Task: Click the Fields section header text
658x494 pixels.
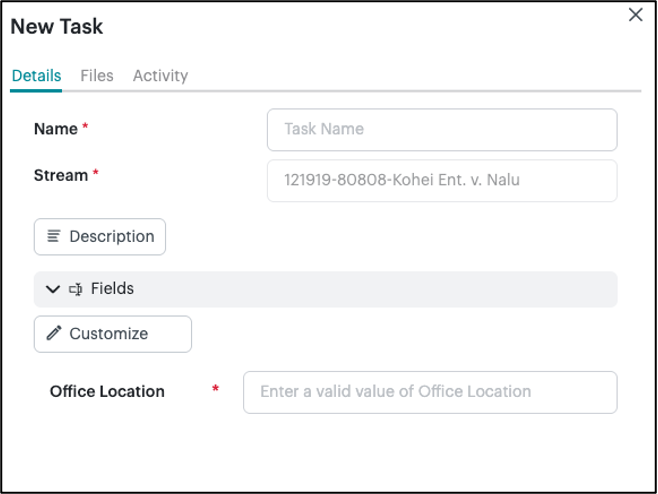Action: point(112,289)
